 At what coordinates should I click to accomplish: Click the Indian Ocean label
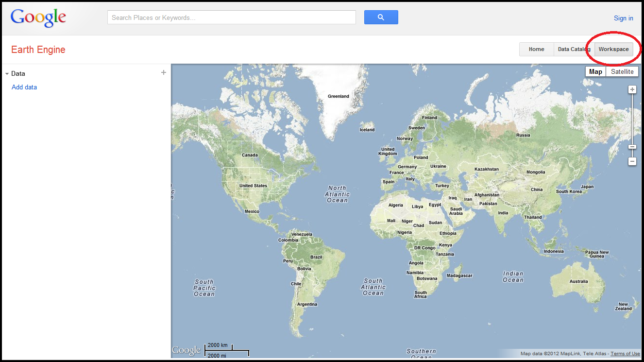513,276
